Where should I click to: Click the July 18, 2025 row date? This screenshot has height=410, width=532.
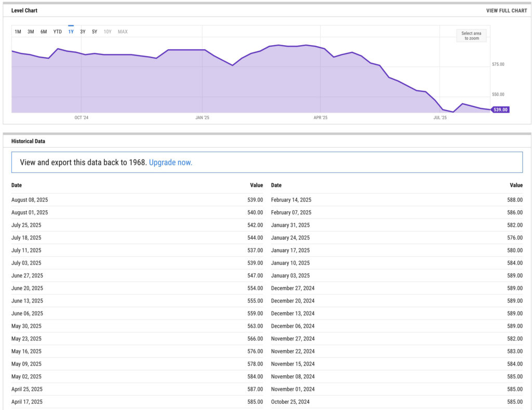[x=26, y=238]
